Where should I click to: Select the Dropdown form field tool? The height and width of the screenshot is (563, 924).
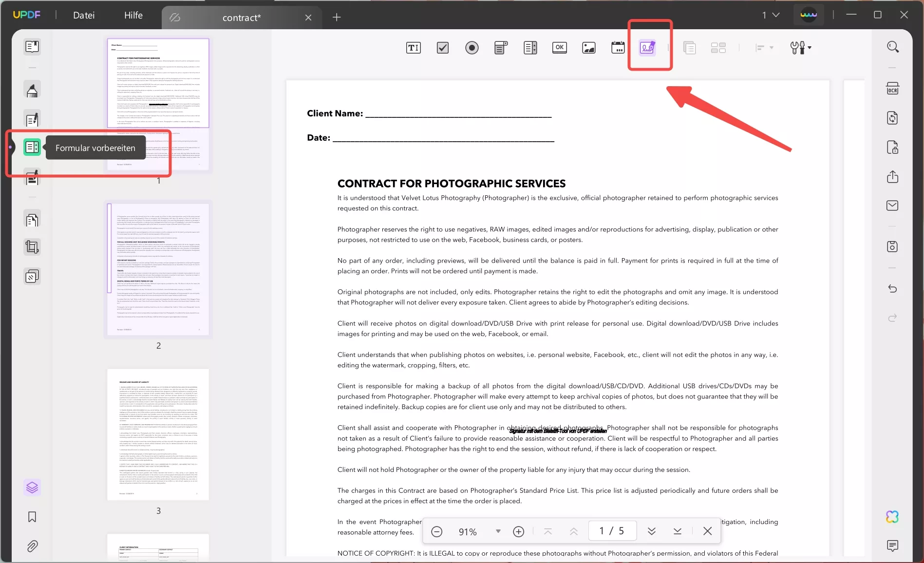(x=501, y=48)
